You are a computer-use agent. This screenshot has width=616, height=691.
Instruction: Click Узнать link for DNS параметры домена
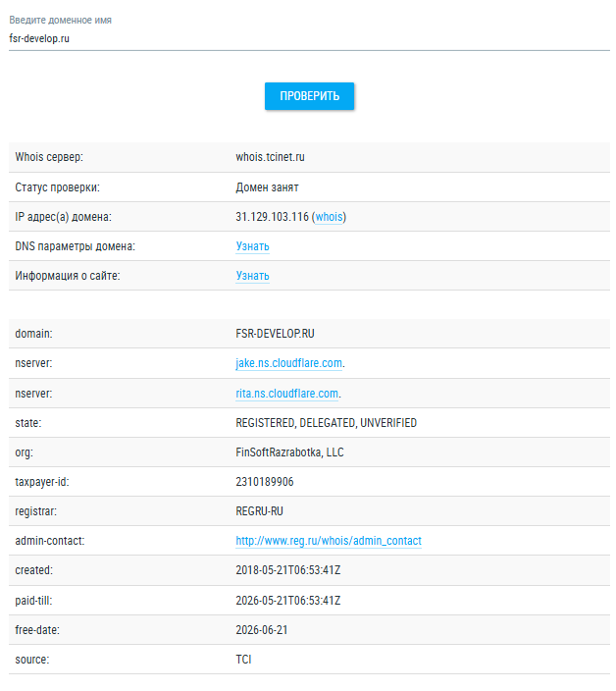pyautogui.click(x=252, y=246)
